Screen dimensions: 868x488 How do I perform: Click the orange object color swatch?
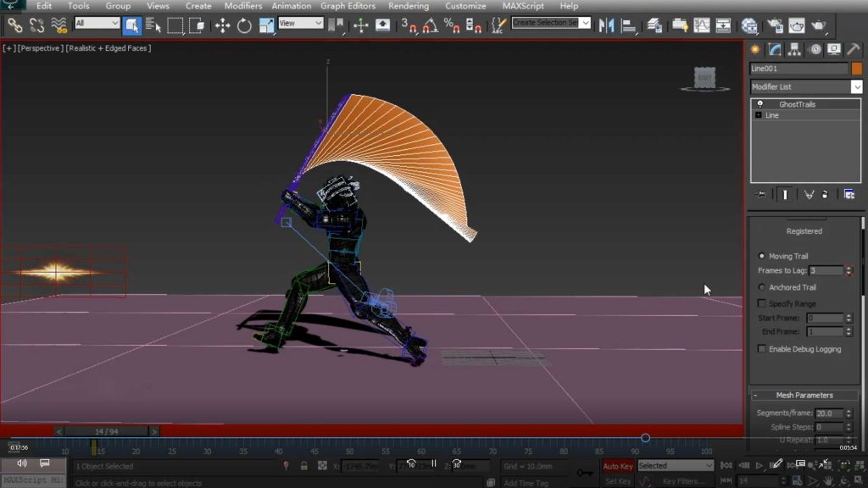[857, 69]
